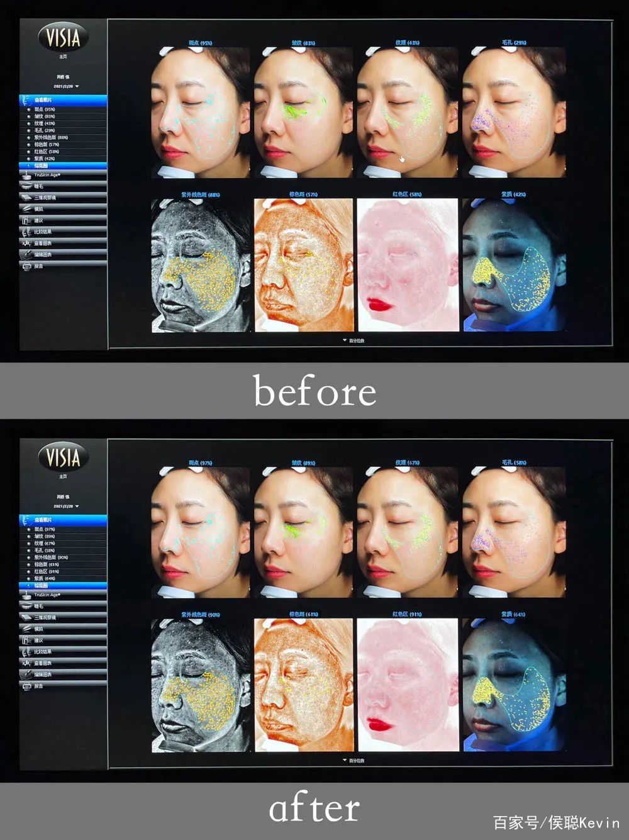Open the 紫外线色斑 (88%) grayscale thumbnail

(x=200, y=265)
